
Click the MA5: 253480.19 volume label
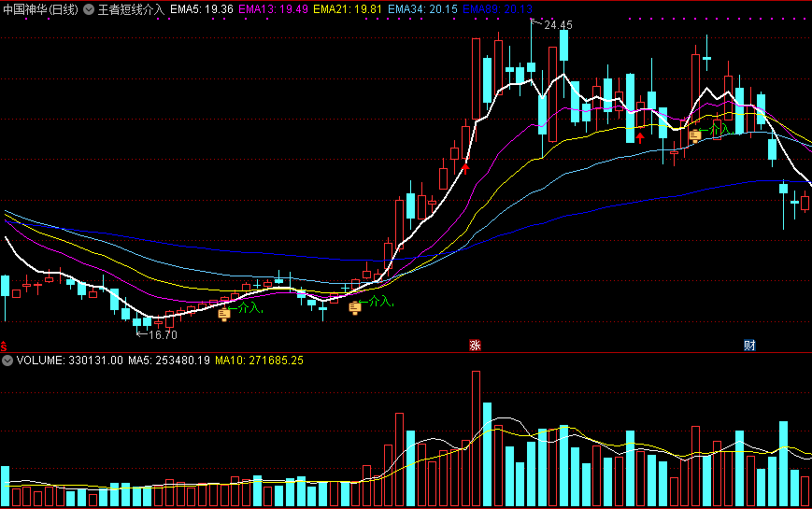pyautogui.click(x=169, y=361)
